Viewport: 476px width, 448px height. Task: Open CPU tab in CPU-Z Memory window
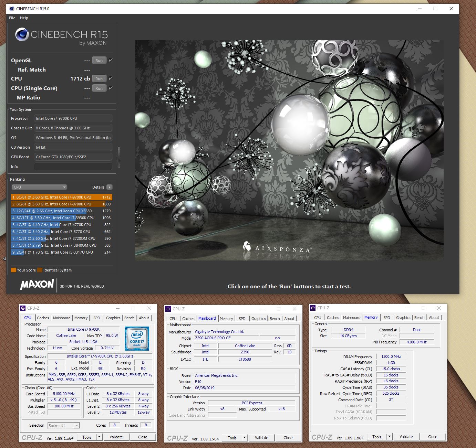(318, 318)
